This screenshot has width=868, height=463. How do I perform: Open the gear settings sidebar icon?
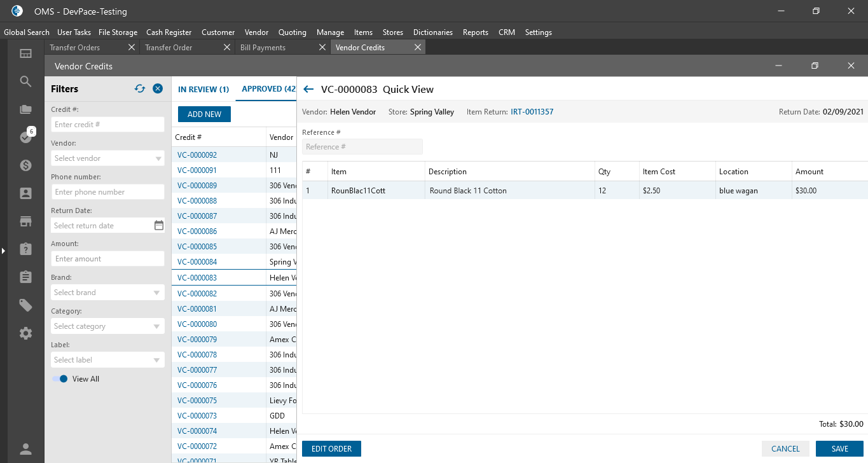25,333
